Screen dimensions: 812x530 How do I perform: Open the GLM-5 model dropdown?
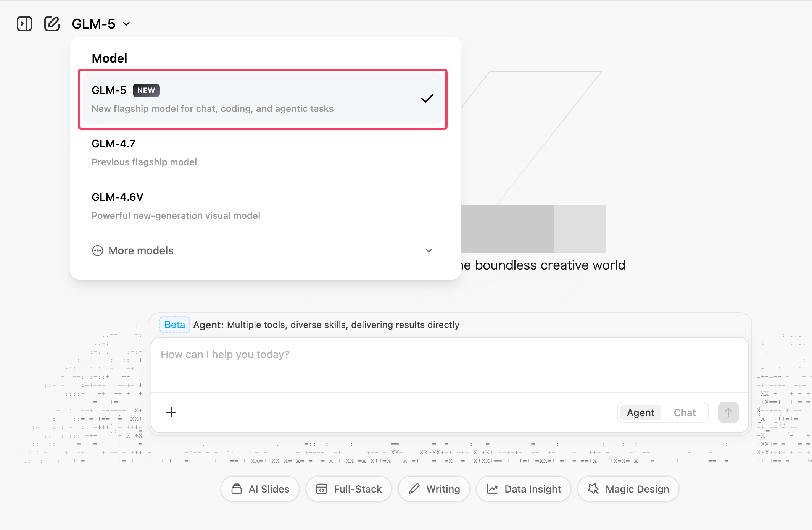click(100, 23)
